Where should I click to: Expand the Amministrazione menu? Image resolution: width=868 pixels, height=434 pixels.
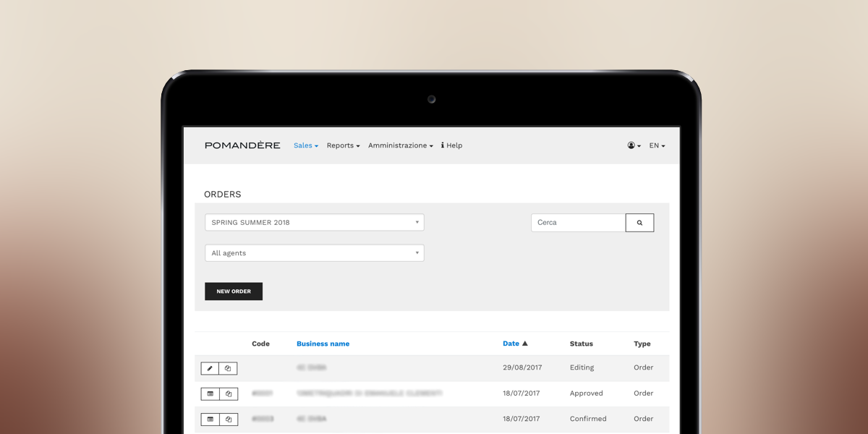pyautogui.click(x=400, y=145)
